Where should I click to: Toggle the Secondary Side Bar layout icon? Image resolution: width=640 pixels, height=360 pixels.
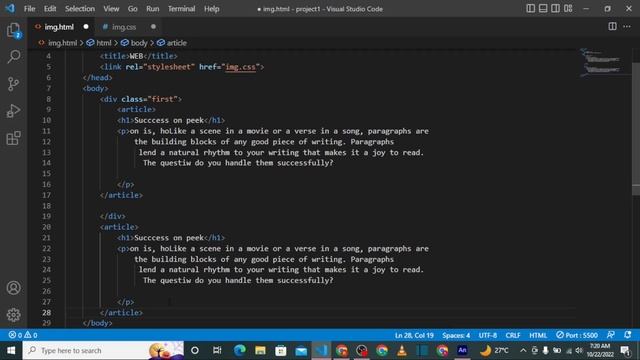pyautogui.click(x=556, y=9)
